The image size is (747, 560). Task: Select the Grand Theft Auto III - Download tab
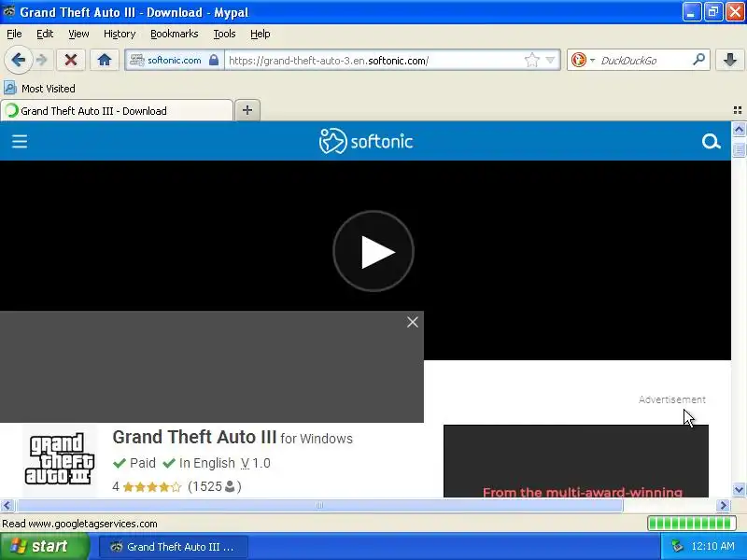(x=117, y=110)
